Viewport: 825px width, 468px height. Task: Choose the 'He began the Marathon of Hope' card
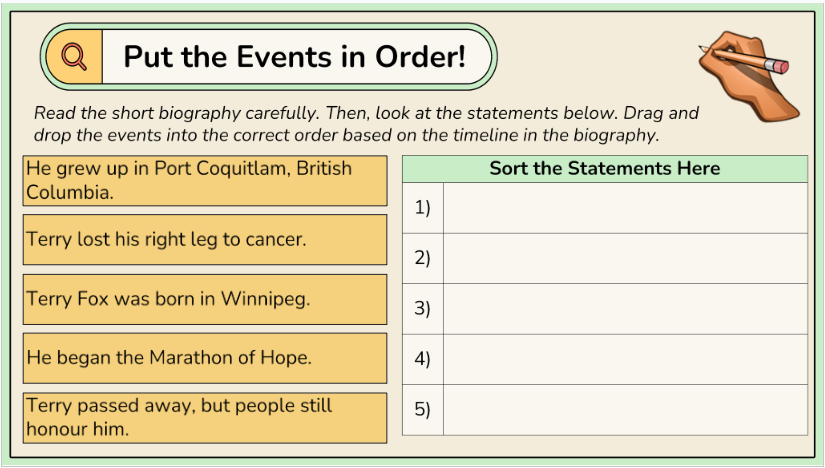pos(204,358)
